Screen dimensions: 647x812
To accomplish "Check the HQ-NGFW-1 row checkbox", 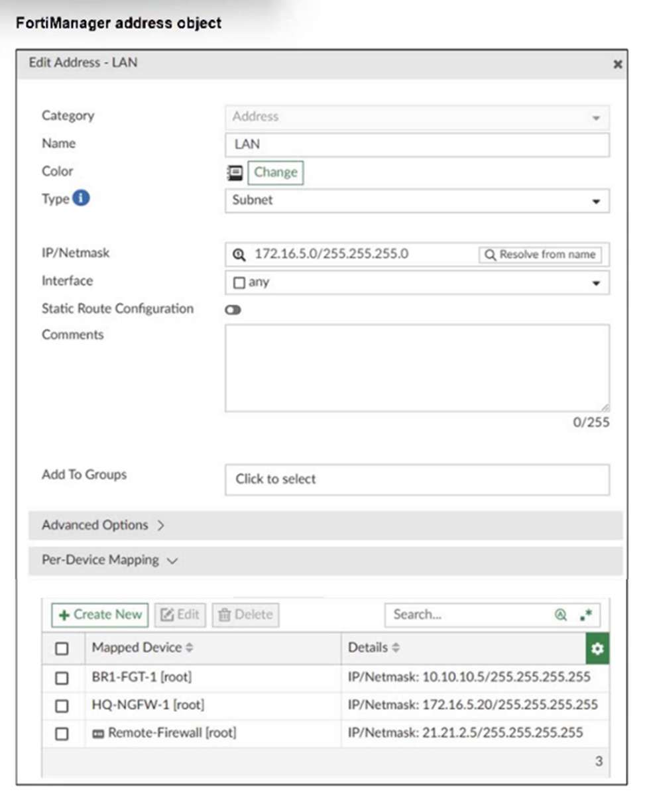I will [62, 706].
